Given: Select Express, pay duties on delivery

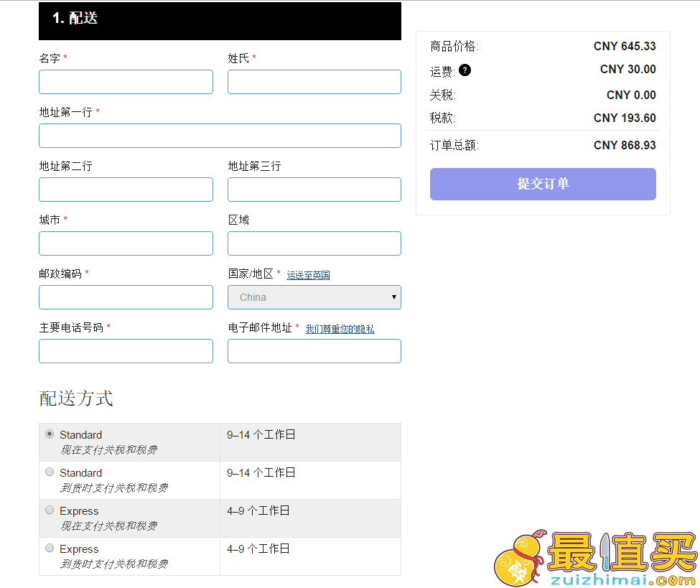Looking at the screenshot, I should point(50,548).
